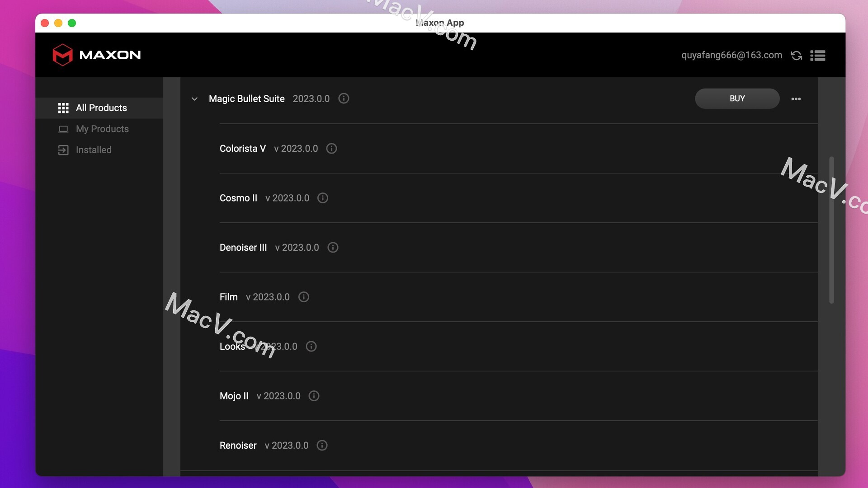This screenshot has height=488, width=868.
Task: Click the Maxon logo in header
Action: click(96, 55)
